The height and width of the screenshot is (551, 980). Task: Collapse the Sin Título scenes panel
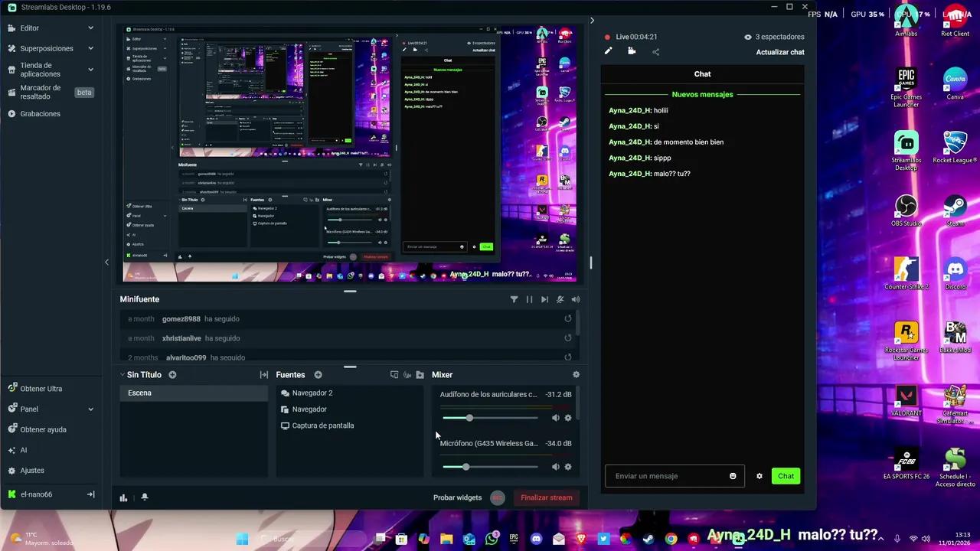pyautogui.click(x=122, y=374)
